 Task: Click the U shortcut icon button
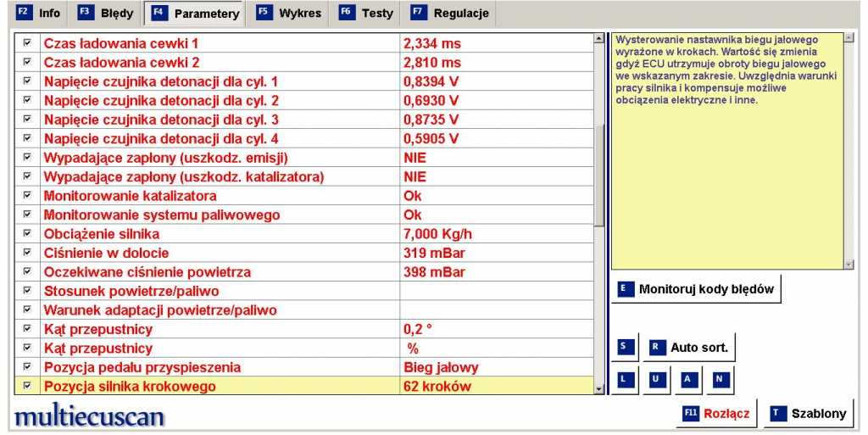[x=657, y=379]
